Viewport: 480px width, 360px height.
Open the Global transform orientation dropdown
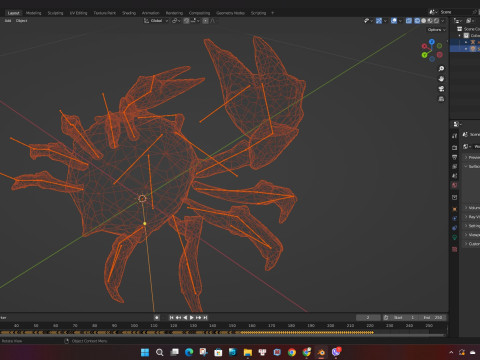pyautogui.click(x=156, y=21)
